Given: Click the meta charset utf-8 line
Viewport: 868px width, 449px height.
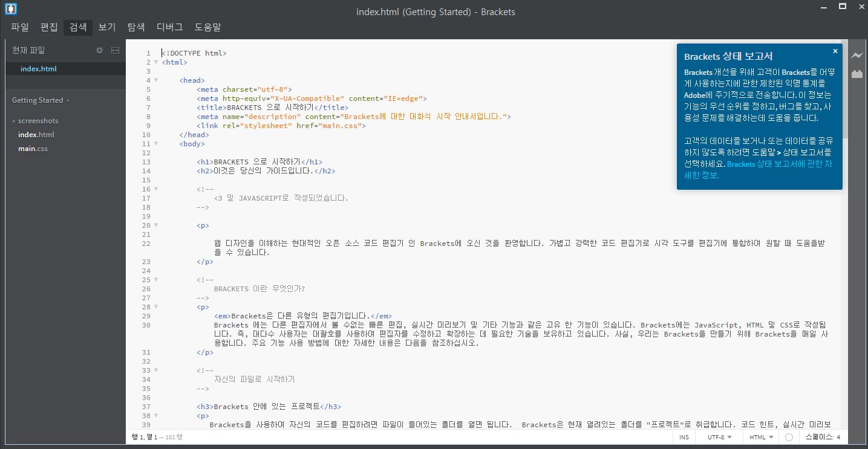Looking at the screenshot, I should pos(244,89).
